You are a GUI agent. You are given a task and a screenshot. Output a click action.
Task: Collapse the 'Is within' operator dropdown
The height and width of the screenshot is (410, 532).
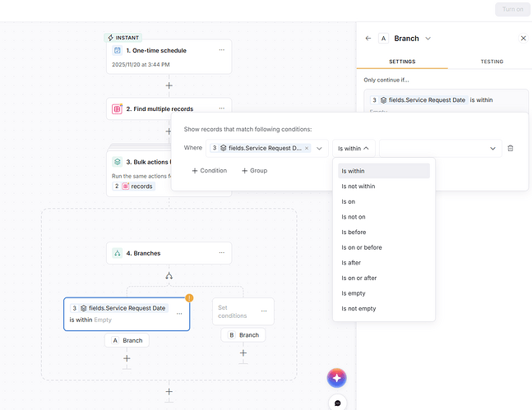click(x=354, y=148)
